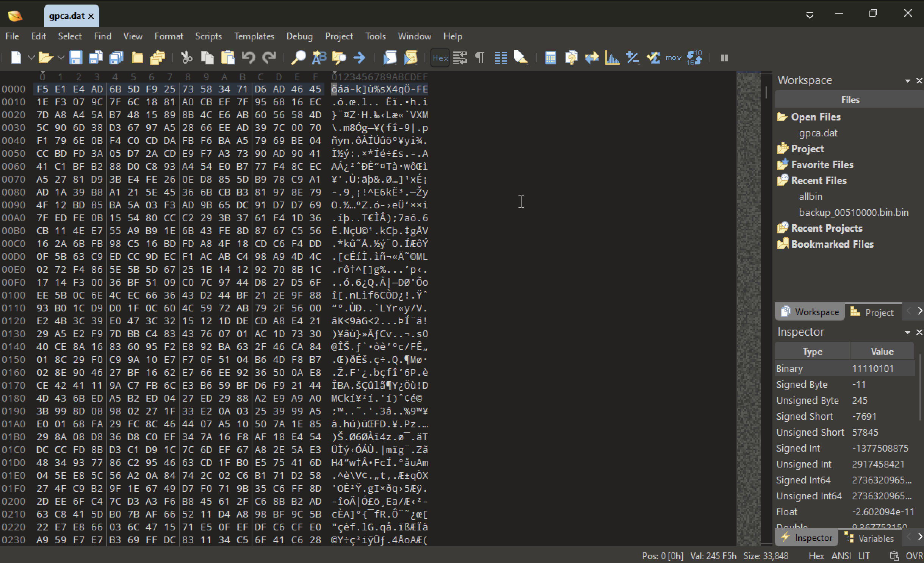Open the Templates menu
The height and width of the screenshot is (563, 924).
(254, 36)
